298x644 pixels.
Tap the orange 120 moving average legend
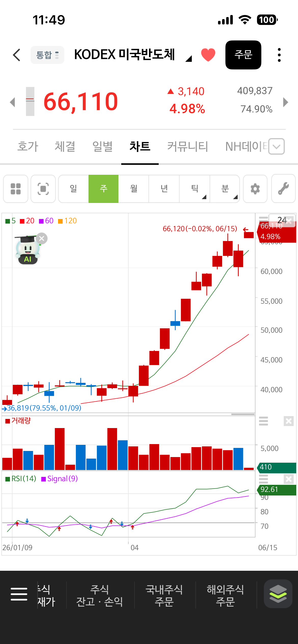[67, 221]
